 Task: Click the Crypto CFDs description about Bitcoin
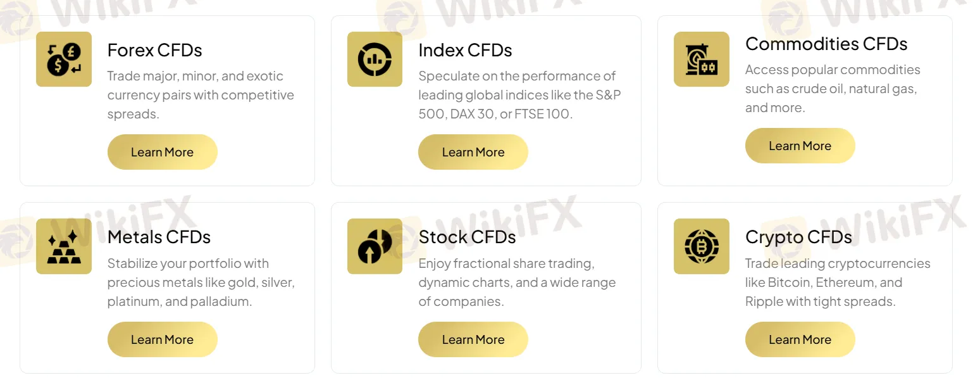click(x=838, y=282)
